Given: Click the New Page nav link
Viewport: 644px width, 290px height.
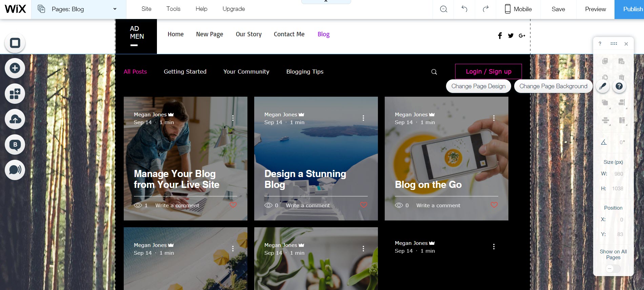Looking at the screenshot, I should [209, 34].
